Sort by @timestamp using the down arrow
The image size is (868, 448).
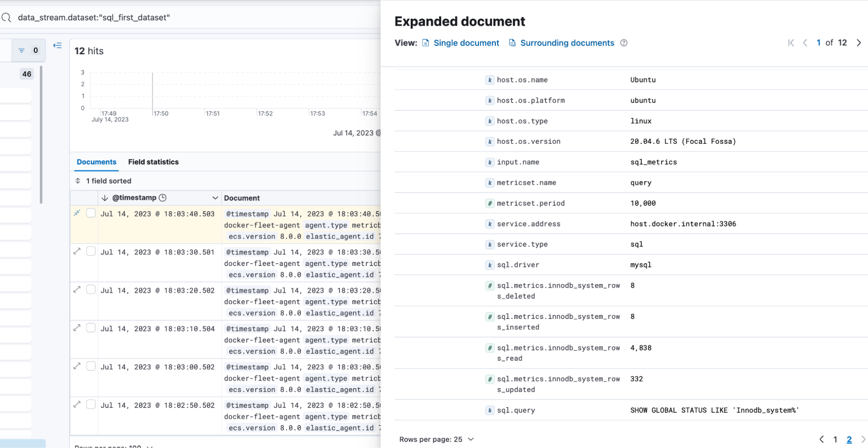pos(105,198)
